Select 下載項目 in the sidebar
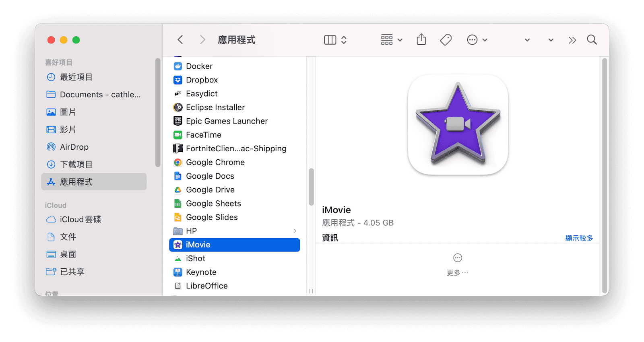 pyautogui.click(x=94, y=164)
